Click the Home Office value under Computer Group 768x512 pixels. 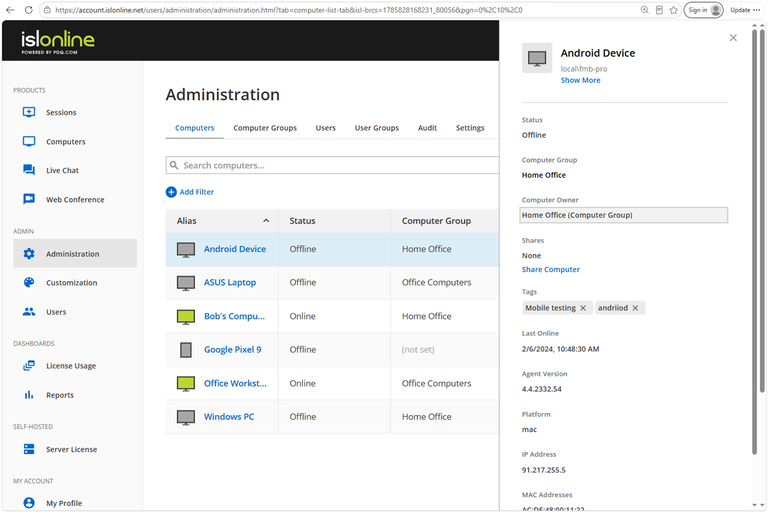tap(544, 175)
